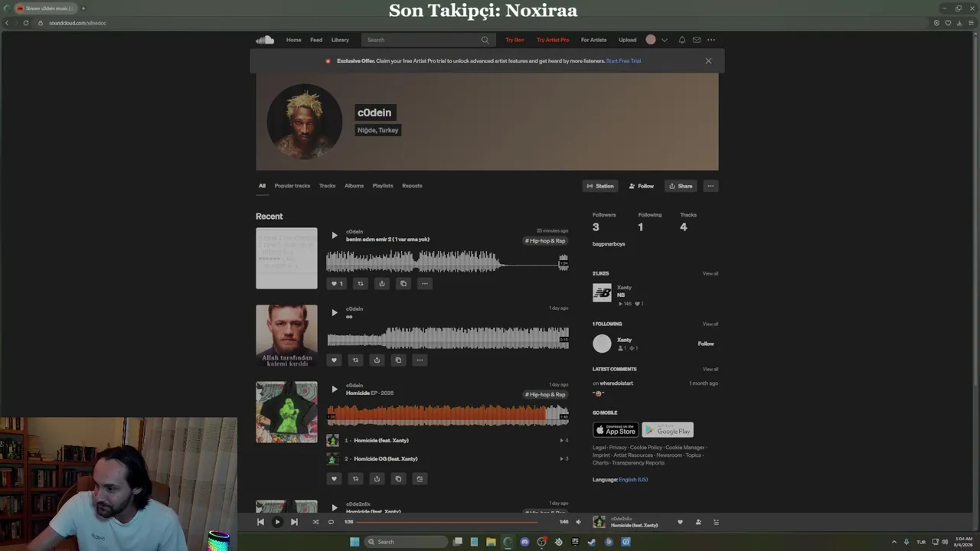Open profile more options next to Share
This screenshot has height=551, width=980.
[x=710, y=186]
